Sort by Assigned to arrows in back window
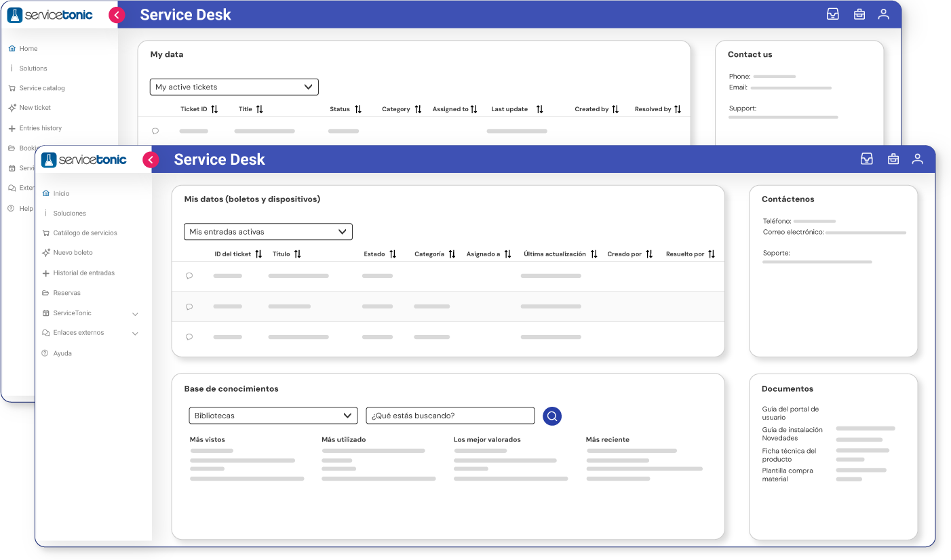The height and width of the screenshot is (560, 951). [474, 109]
